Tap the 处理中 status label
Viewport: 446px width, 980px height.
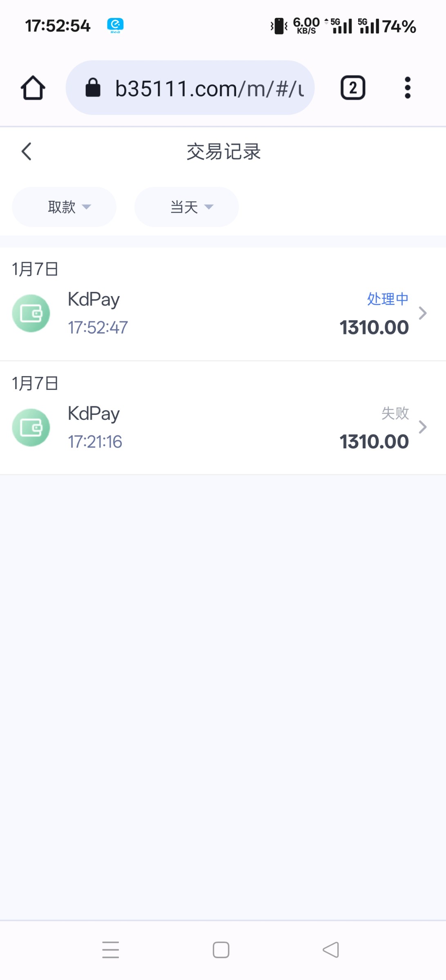[387, 299]
